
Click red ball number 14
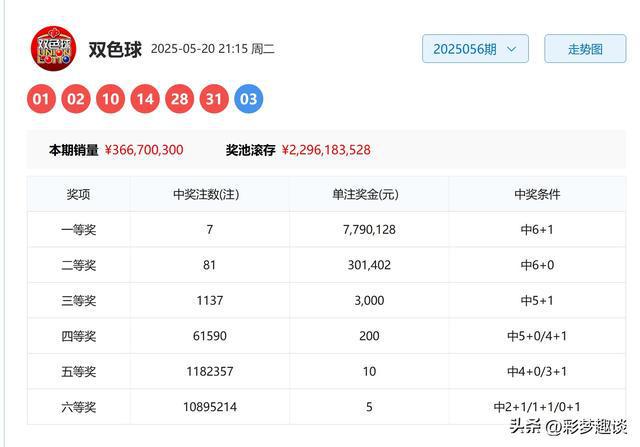[145, 99]
